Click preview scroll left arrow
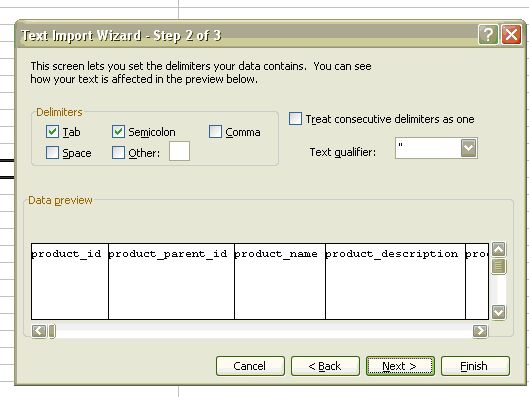 (39, 331)
